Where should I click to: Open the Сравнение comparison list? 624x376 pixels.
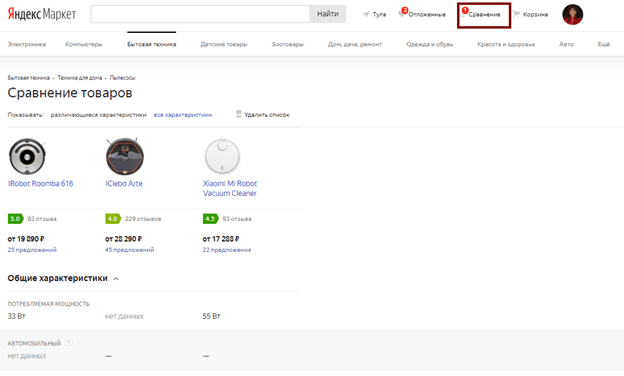(x=484, y=15)
